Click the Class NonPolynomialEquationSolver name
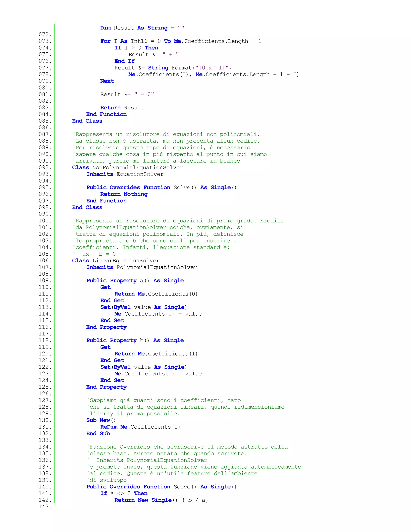The width and height of the screenshot is (411, 532). [137, 168]
